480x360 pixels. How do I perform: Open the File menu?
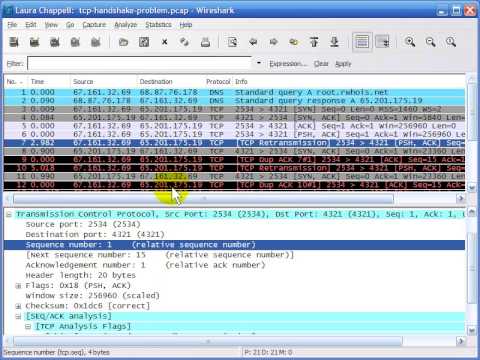click(x=12, y=25)
